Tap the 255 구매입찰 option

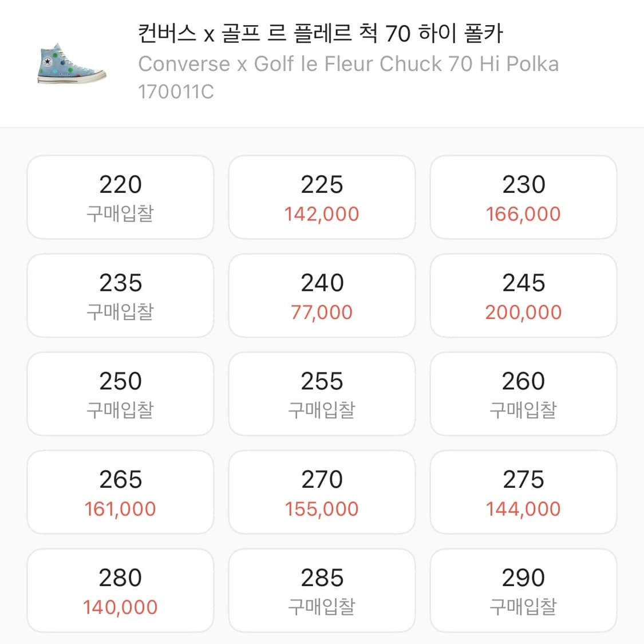pos(322,394)
